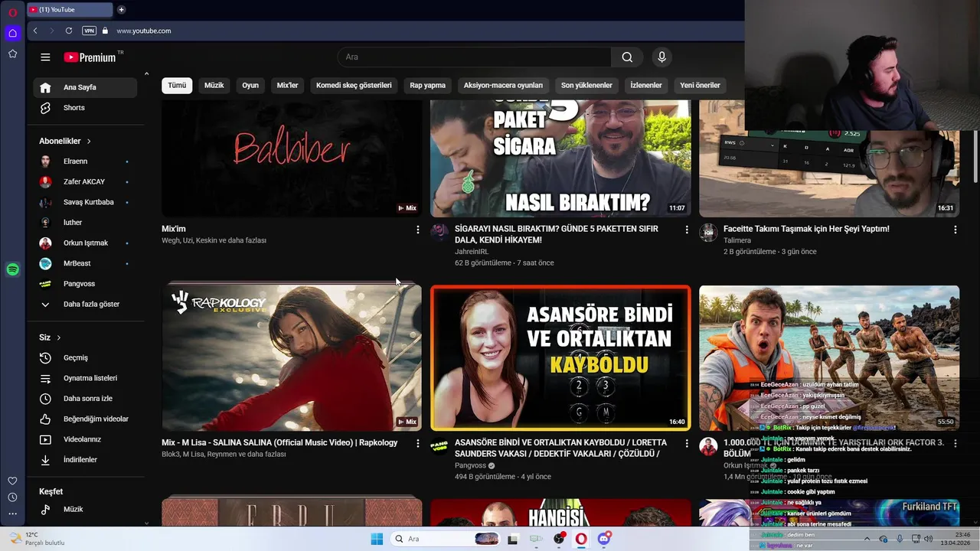Select the Rap yapma chip

click(427, 86)
